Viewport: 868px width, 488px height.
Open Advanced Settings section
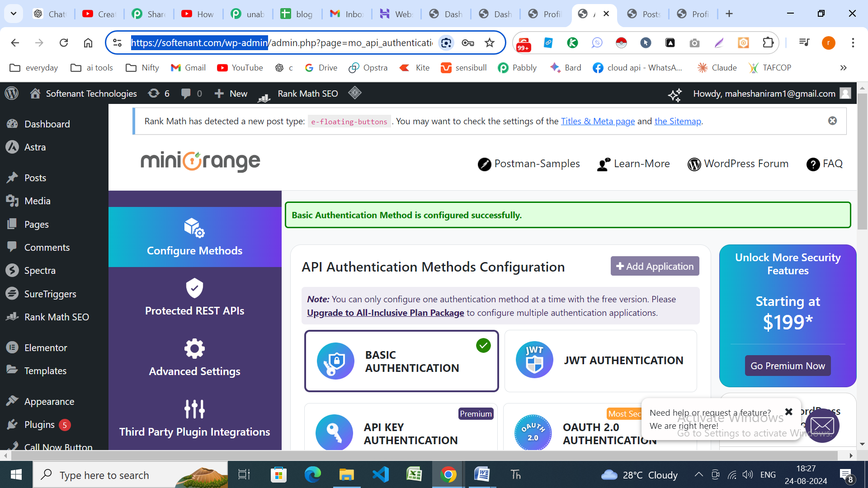point(195,358)
